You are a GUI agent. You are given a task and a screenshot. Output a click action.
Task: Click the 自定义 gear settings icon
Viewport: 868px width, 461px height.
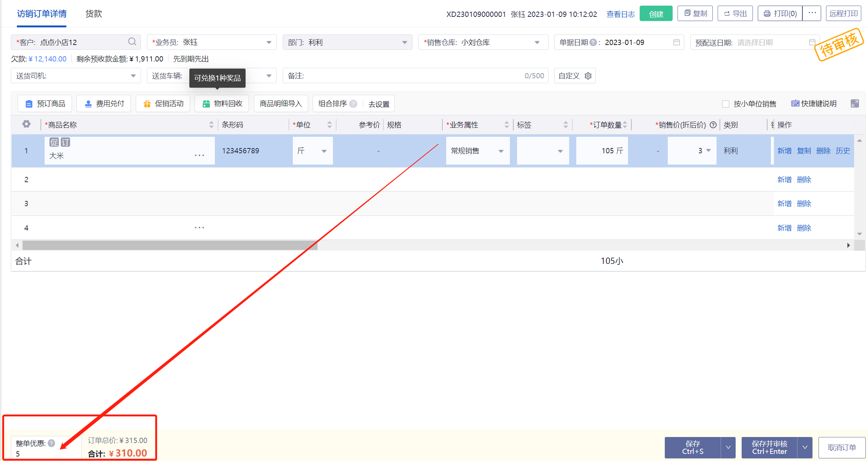click(588, 76)
